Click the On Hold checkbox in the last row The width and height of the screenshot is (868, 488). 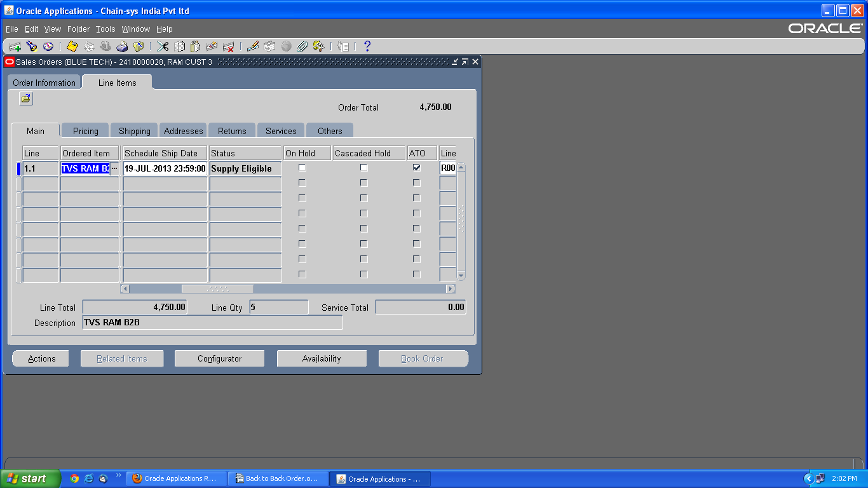(302, 274)
